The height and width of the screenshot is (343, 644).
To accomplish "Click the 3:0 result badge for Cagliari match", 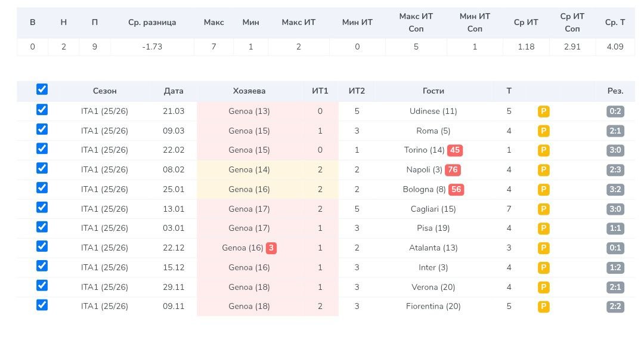I will click(615, 209).
